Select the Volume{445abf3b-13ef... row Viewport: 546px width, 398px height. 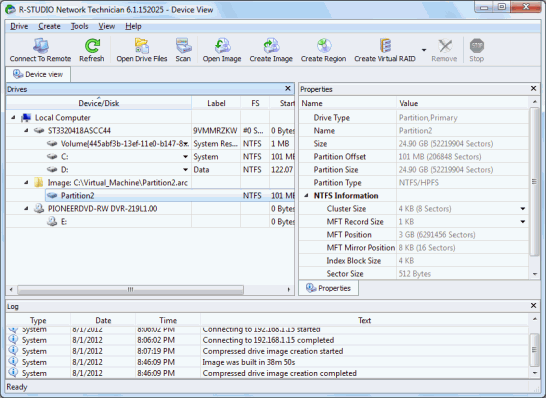(x=150, y=143)
